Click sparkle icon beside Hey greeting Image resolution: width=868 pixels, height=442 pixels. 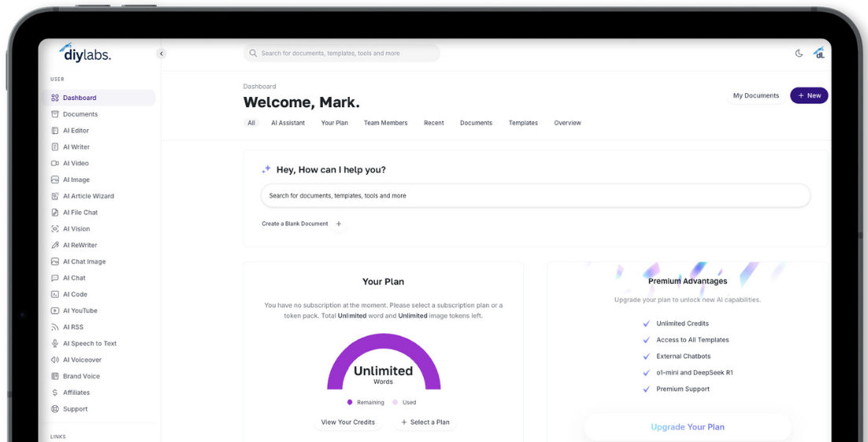[x=266, y=169]
